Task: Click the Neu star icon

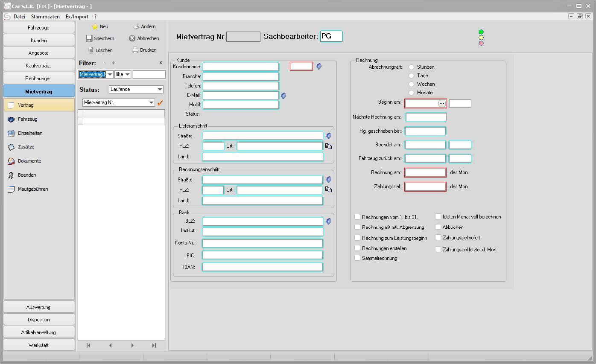Action: (95, 26)
